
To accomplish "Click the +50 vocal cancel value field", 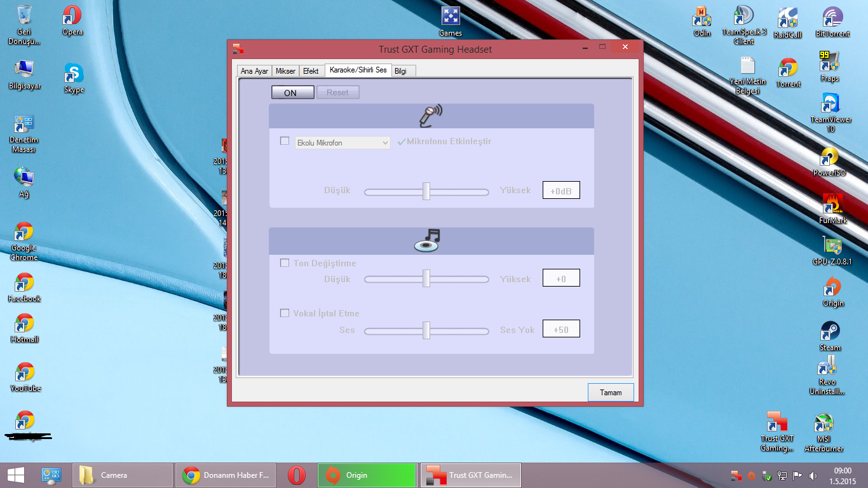I will [561, 329].
